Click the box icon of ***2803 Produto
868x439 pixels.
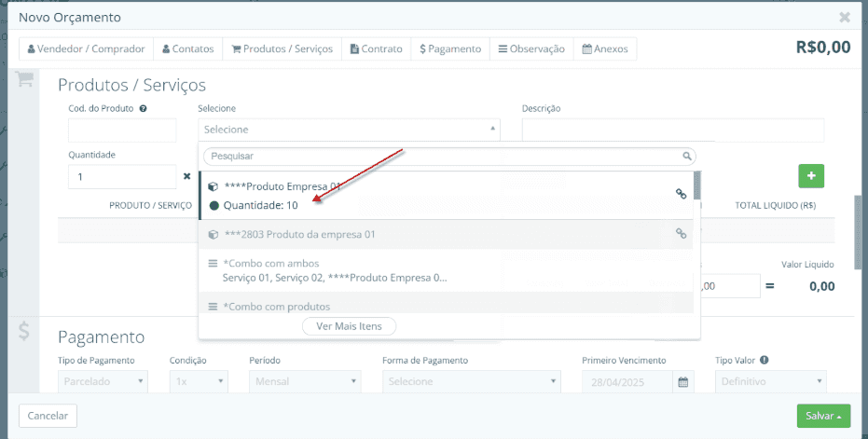(x=213, y=235)
